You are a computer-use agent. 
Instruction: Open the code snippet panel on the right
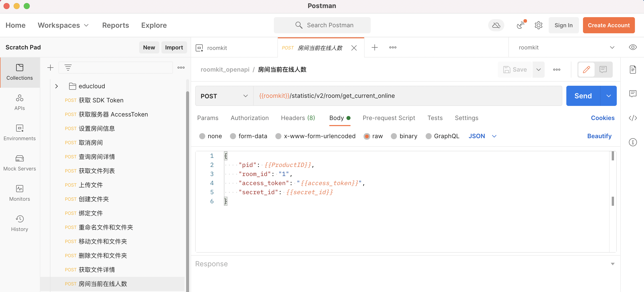[633, 118]
